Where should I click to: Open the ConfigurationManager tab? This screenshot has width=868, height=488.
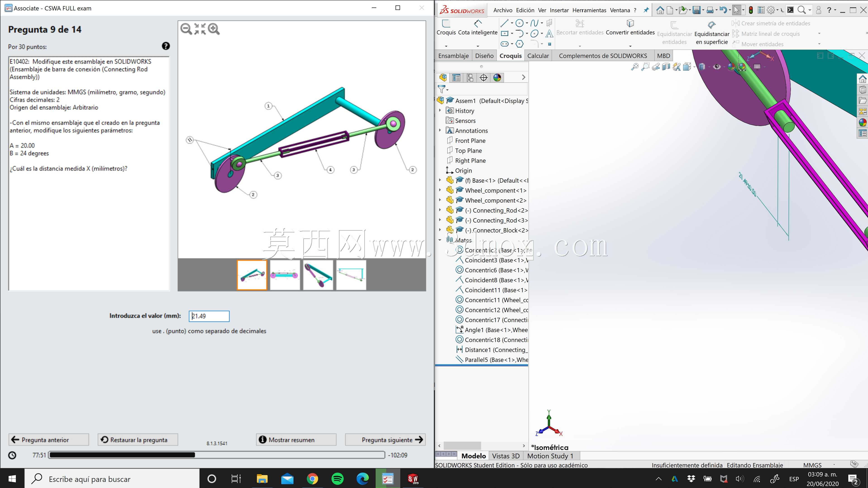470,78
